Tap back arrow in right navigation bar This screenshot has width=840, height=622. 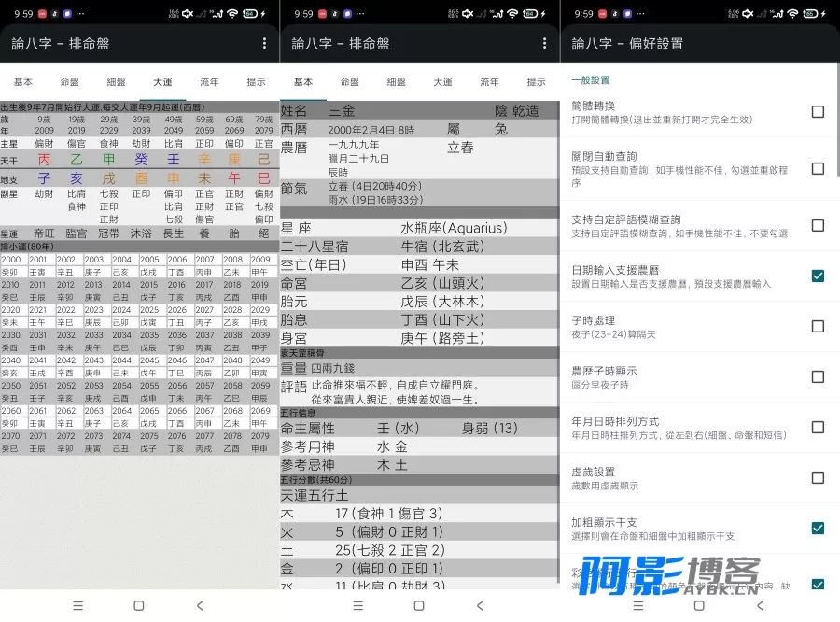(760, 605)
